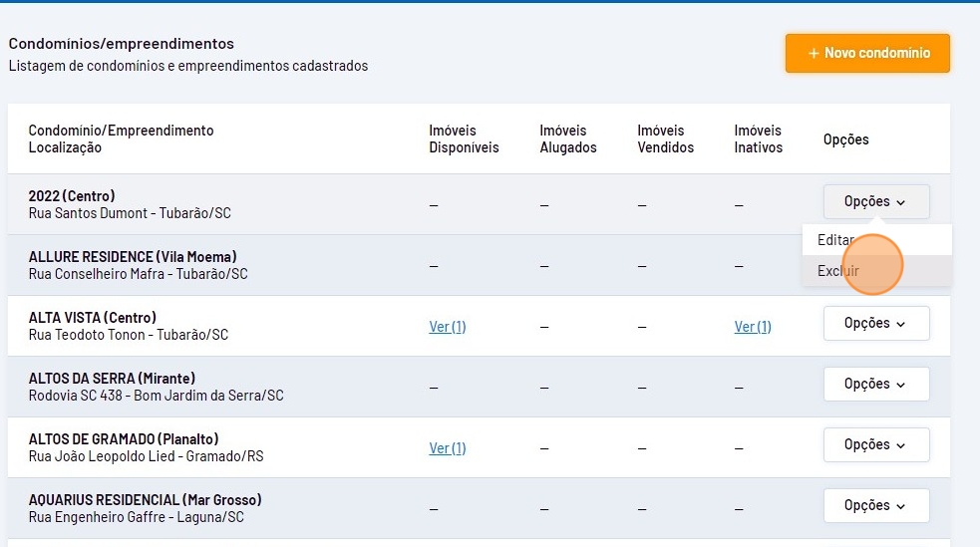
Task: Select the ALTOS DA SERRA (Mirante) entry
Action: tap(112, 379)
